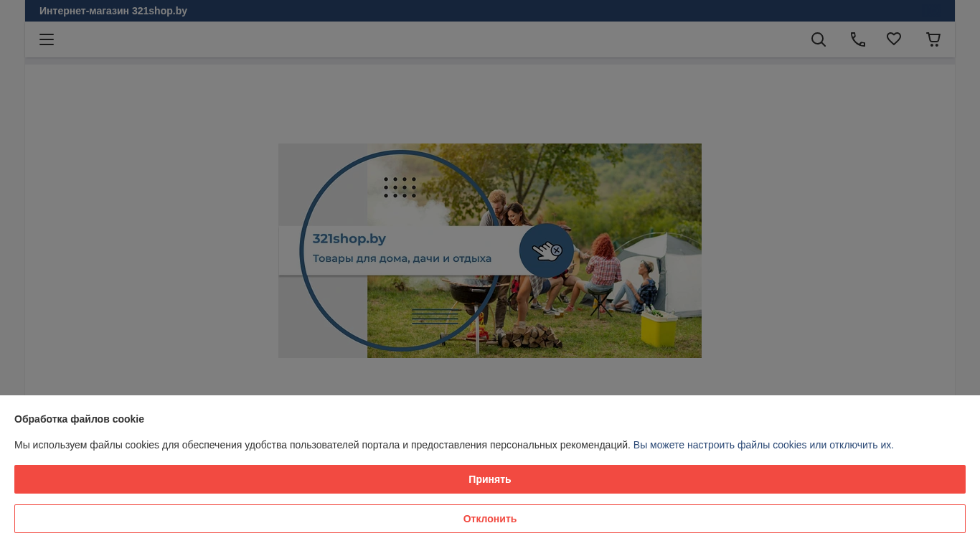Click 'Интернет-магазин 321shop.by' header text
Image resolution: width=980 pixels, height=551 pixels.
(113, 11)
